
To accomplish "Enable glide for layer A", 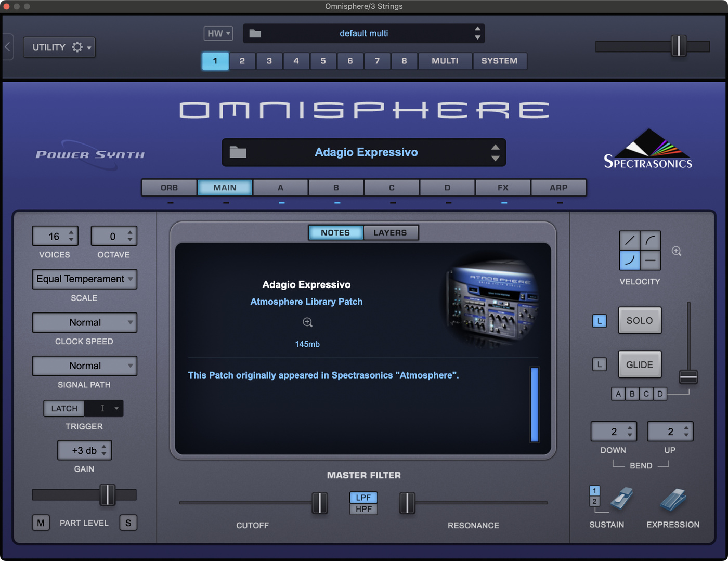I will [618, 394].
